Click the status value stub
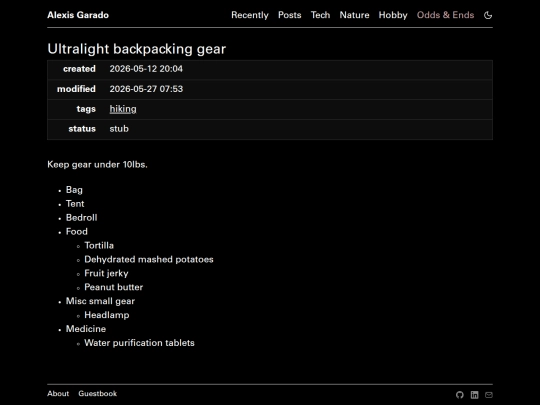Image resolution: width=540 pixels, height=405 pixels. (x=119, y=129)
